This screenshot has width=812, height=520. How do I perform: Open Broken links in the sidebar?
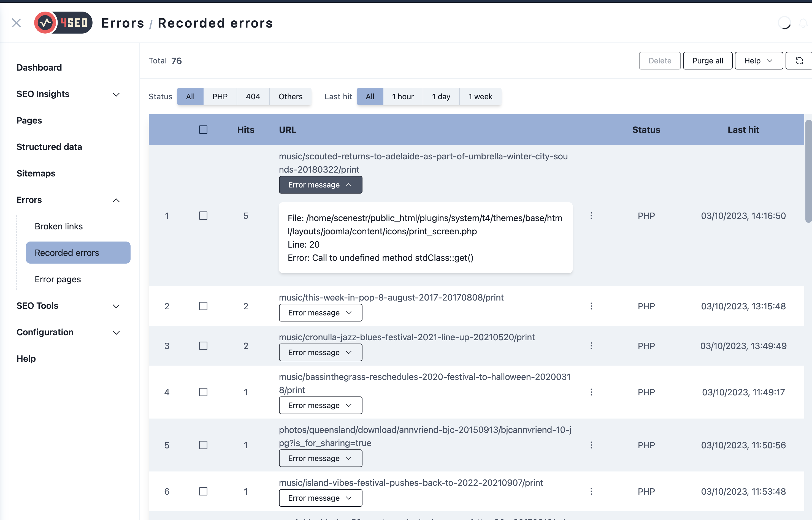click(59, 226)
